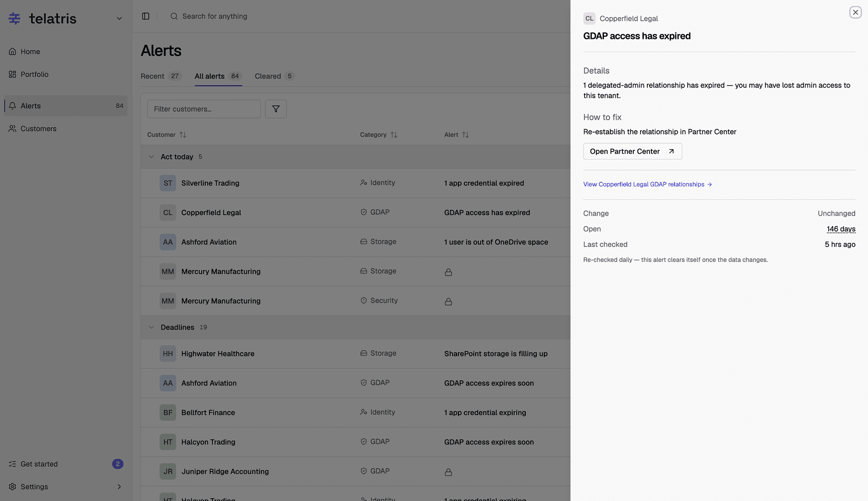Select Alerts in sidebar
Screen dimensions: 868x501
66,106
